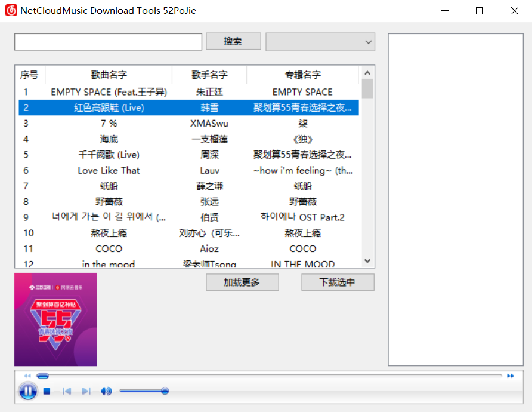532x412 pixels.
Task: Click the album EMPTY SPACE cell
Action: click(x=302, y=92)
